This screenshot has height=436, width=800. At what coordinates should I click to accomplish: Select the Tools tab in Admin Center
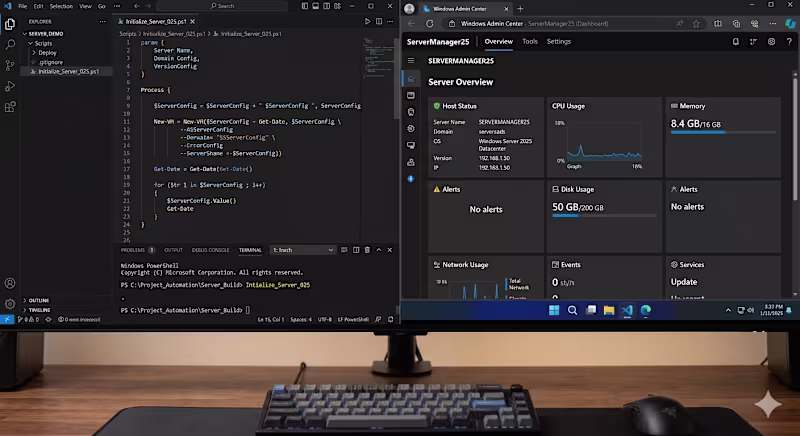[x=530, y=42]
